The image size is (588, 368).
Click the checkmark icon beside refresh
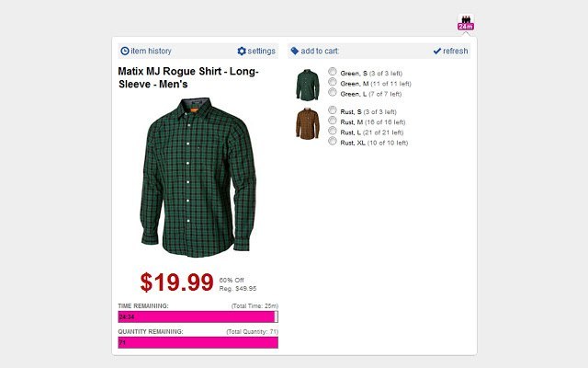pyautogui.click(x=437, y=52)
